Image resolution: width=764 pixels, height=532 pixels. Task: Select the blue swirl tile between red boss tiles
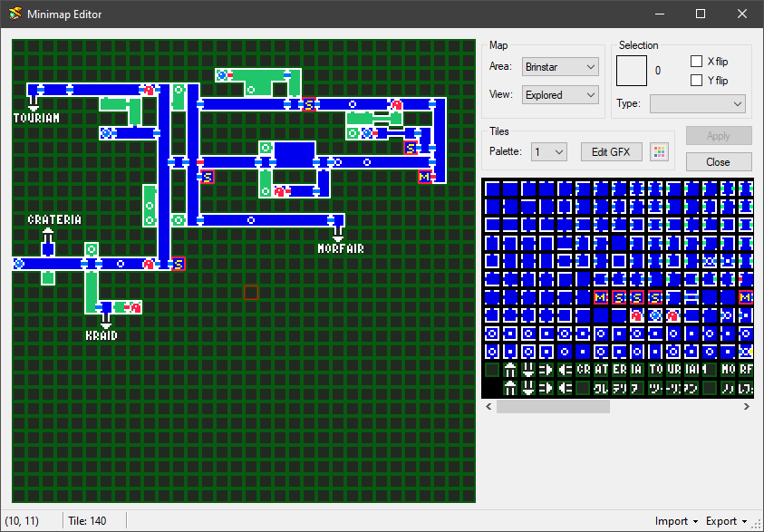655,315
